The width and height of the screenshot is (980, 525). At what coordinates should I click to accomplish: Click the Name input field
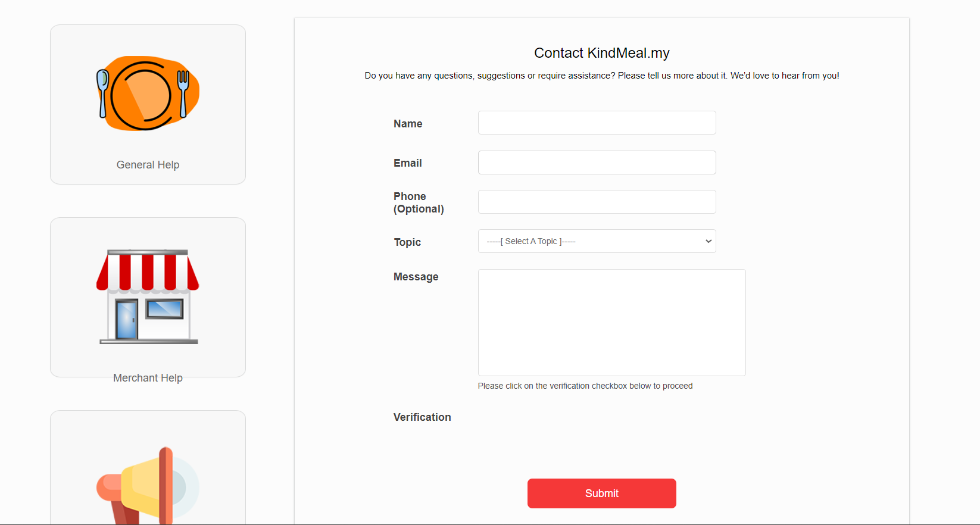pos(597,123)
